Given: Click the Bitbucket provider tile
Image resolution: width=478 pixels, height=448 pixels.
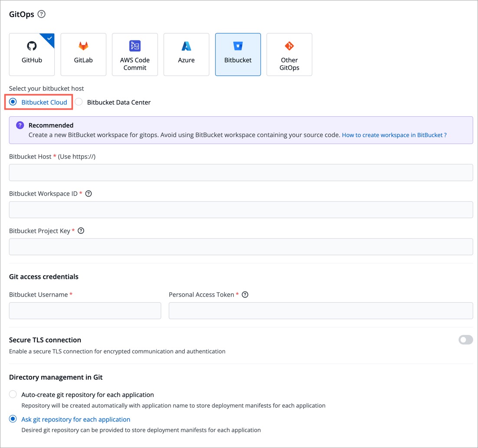Looking at the screenshot, I should pyautogui.click(x=238, y=54).
